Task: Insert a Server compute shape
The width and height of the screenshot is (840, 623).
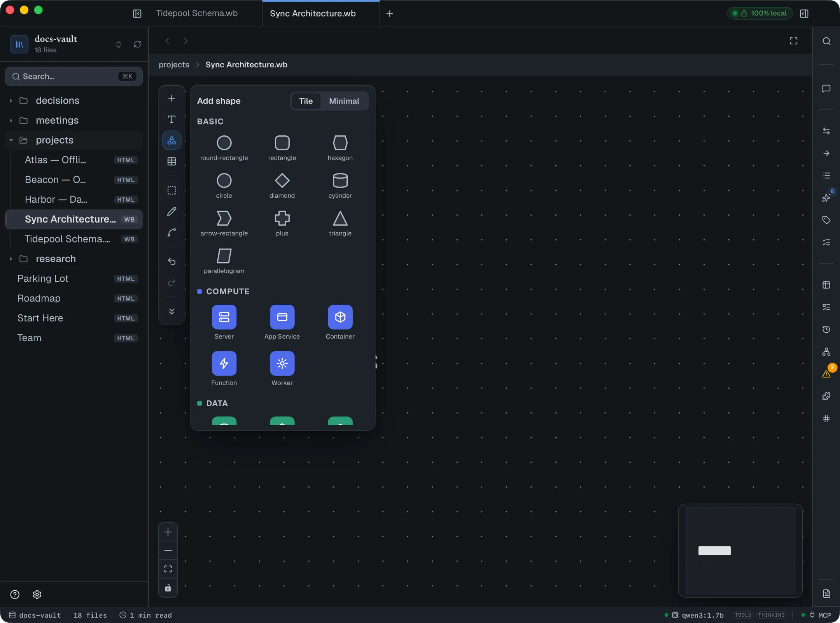Action: 224,322
